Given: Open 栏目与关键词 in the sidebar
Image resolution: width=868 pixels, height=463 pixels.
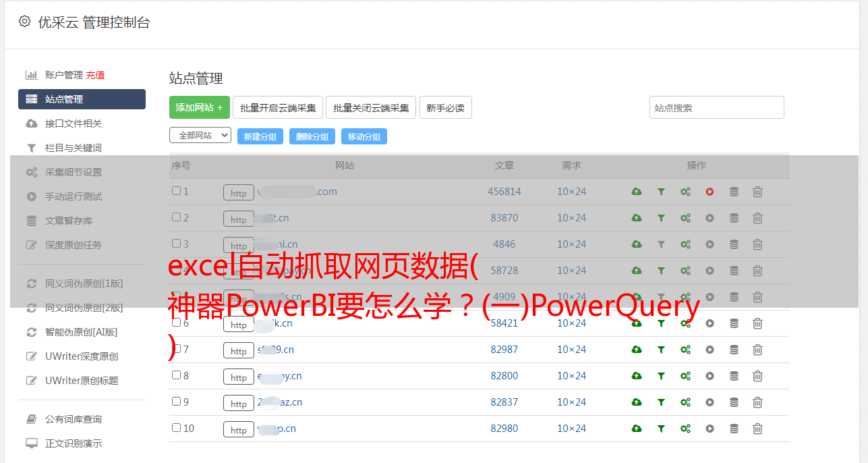Looking at the screenshot, I should click(74, 148).
